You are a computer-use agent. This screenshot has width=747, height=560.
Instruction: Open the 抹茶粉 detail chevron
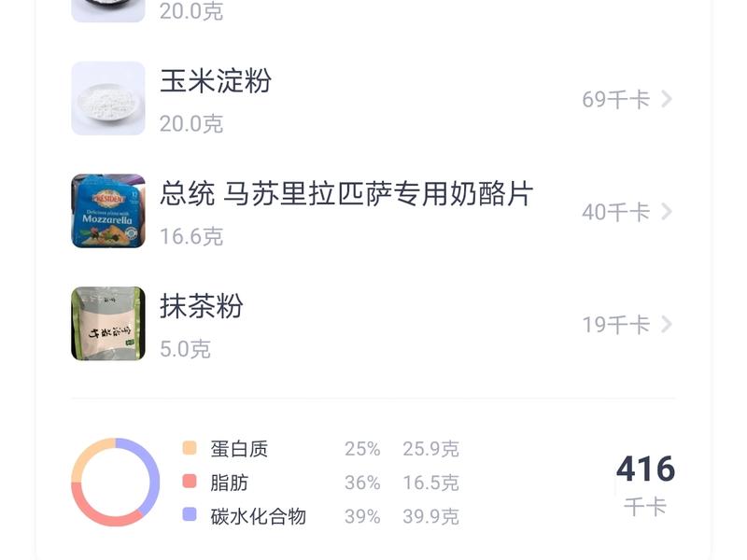(x=667, y=325)
